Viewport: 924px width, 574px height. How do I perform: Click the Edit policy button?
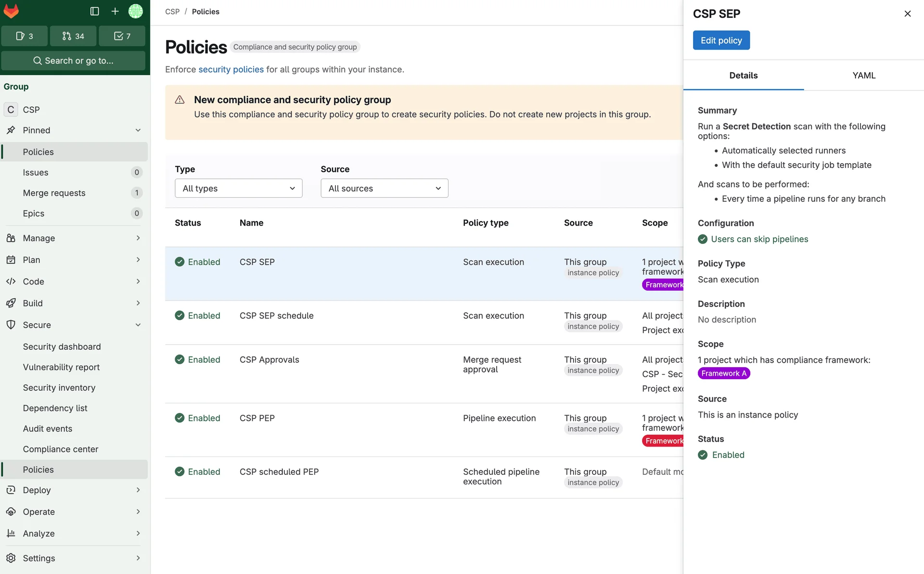[x=721, y=40]
